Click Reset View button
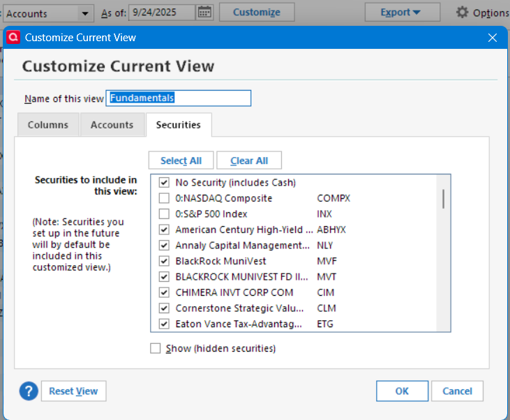Viewport: 510px width, 420px height. tap(73, 391)
